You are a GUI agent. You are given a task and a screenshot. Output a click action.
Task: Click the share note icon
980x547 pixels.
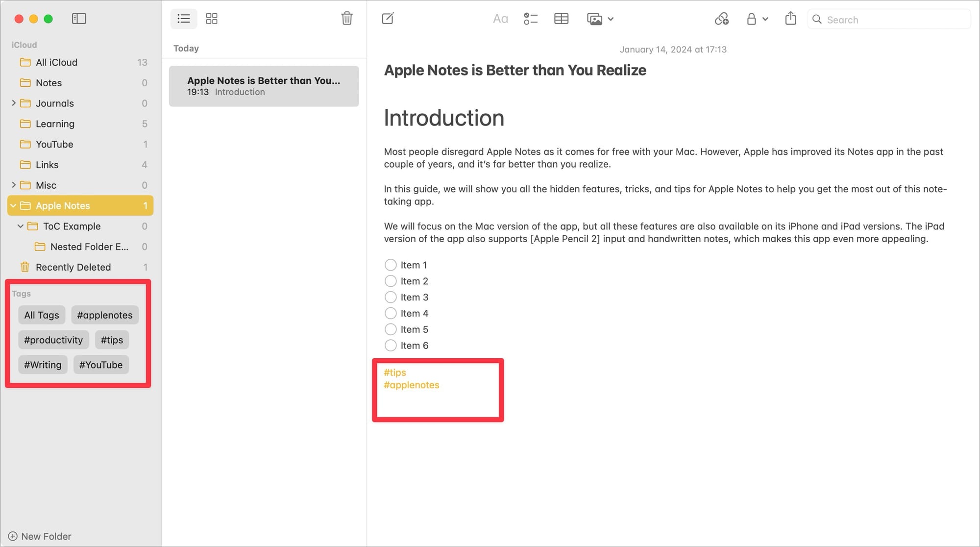pos(790,19)
